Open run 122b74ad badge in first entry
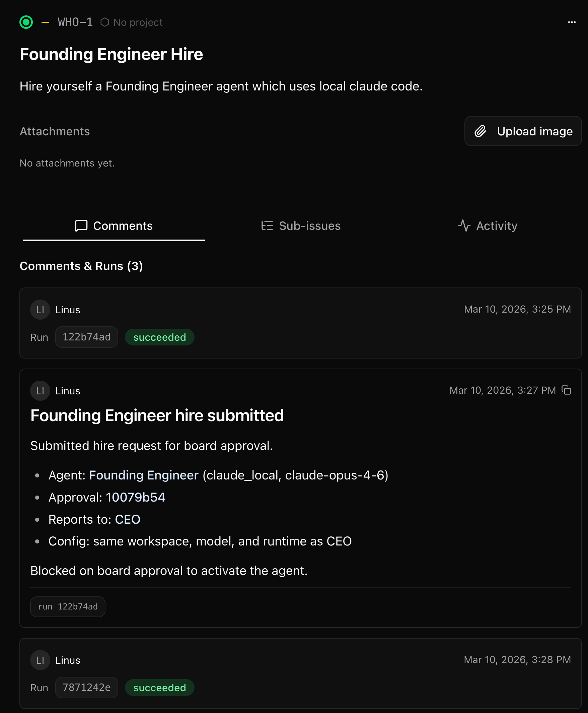 pyautogui.click(x=86, y=337)
